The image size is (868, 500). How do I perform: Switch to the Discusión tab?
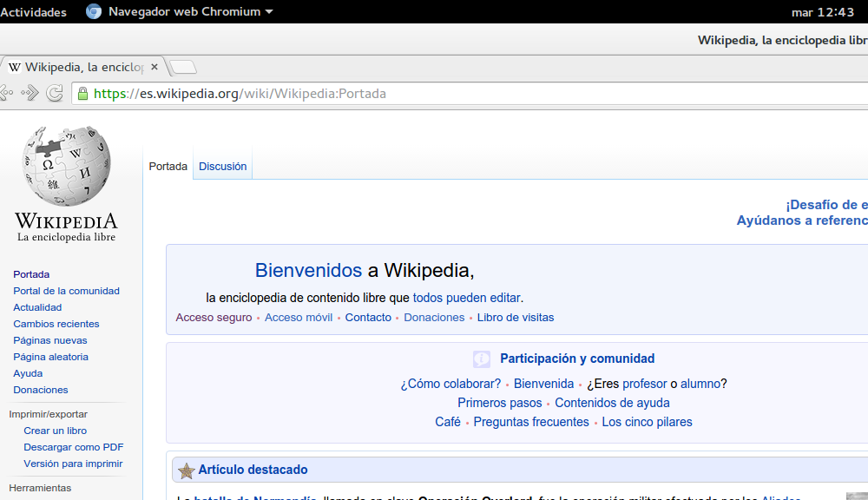point(222,166)
